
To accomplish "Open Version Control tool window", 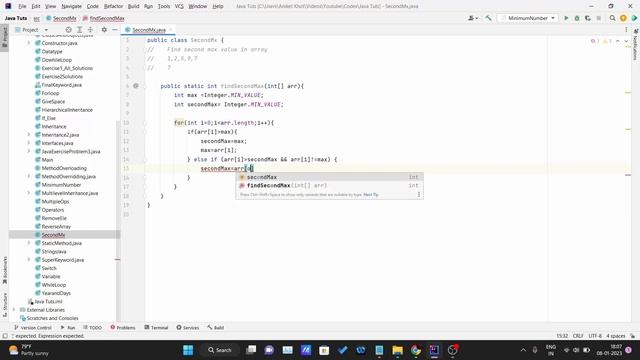I will tap(33, 327).
